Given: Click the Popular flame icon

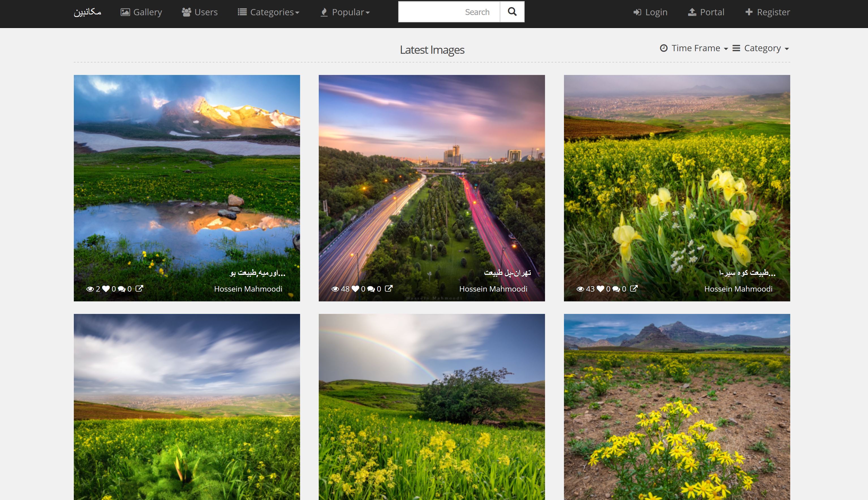Looking at the screenshot, I should pyautogui.click(x=324, y=12).
